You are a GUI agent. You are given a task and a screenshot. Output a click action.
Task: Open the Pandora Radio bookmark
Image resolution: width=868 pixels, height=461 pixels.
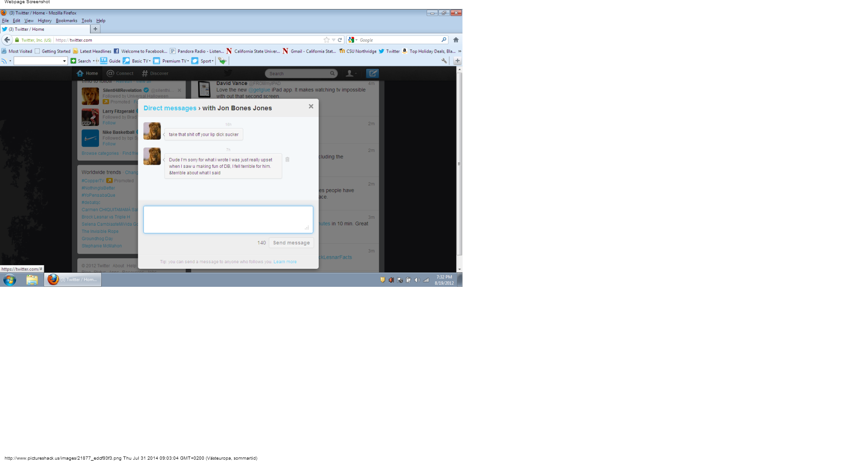(x=197, y=51)
